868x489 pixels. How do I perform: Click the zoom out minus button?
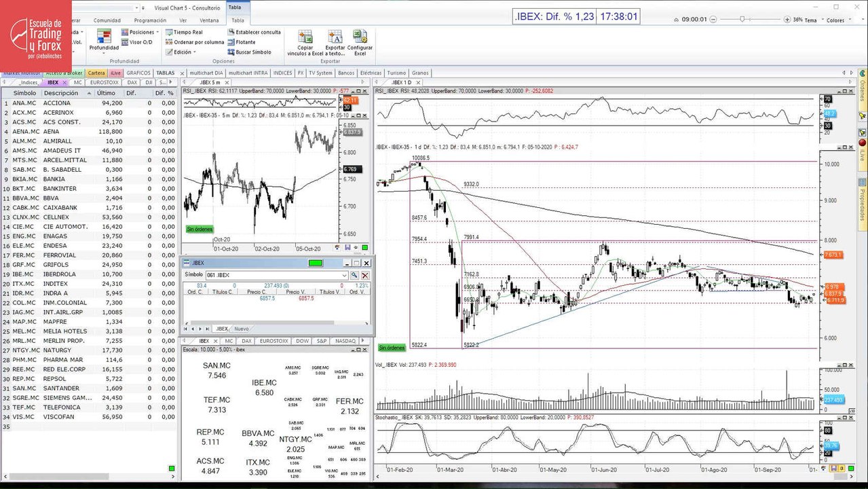[x=715, y=20]
